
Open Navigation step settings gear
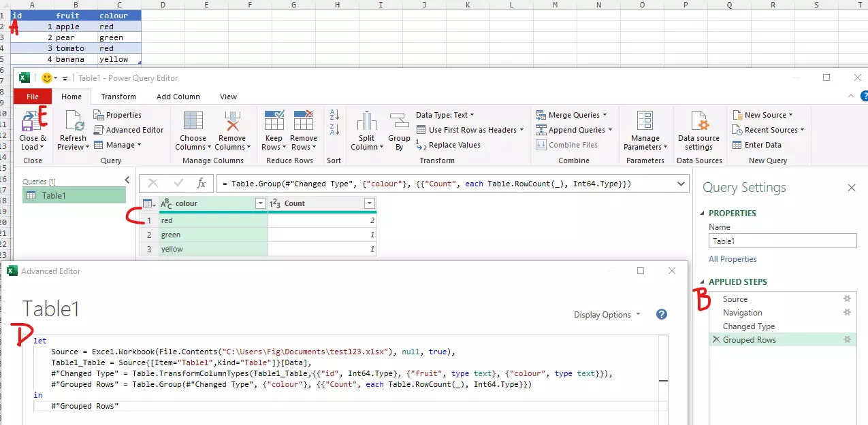847,312
